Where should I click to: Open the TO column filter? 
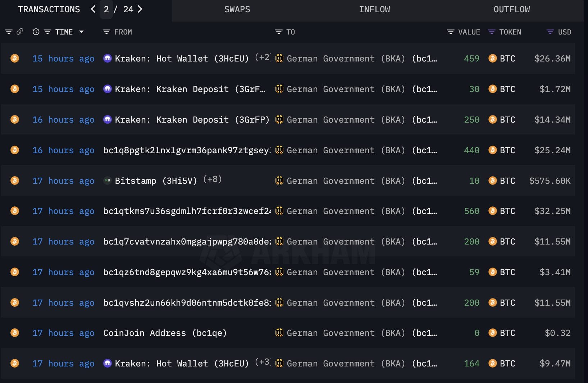click(x=278, y=32)
